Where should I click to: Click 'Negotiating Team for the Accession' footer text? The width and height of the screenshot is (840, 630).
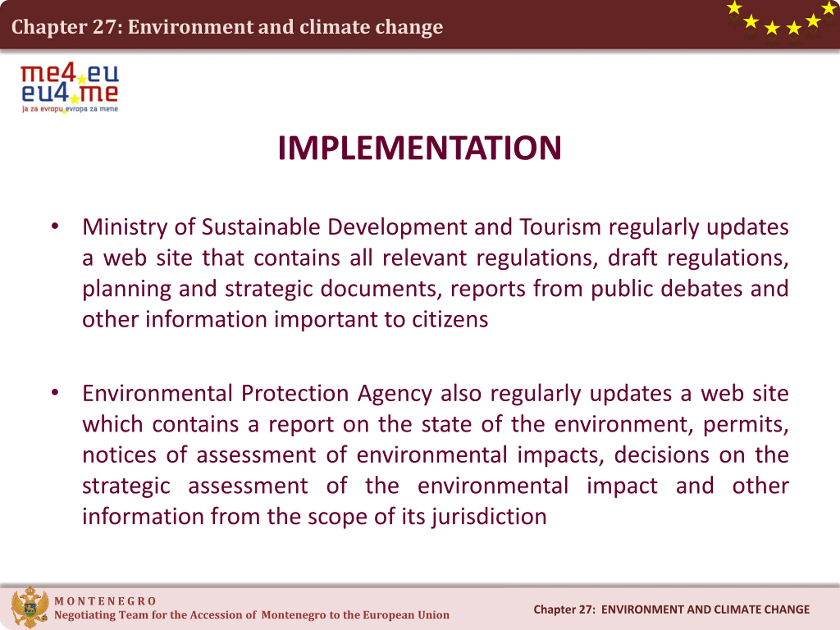click(252, 615)
